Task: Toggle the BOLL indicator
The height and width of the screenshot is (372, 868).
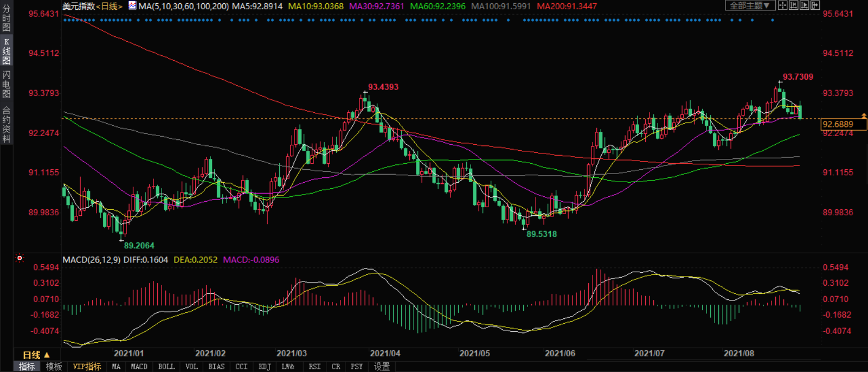Action: point(166,367)
